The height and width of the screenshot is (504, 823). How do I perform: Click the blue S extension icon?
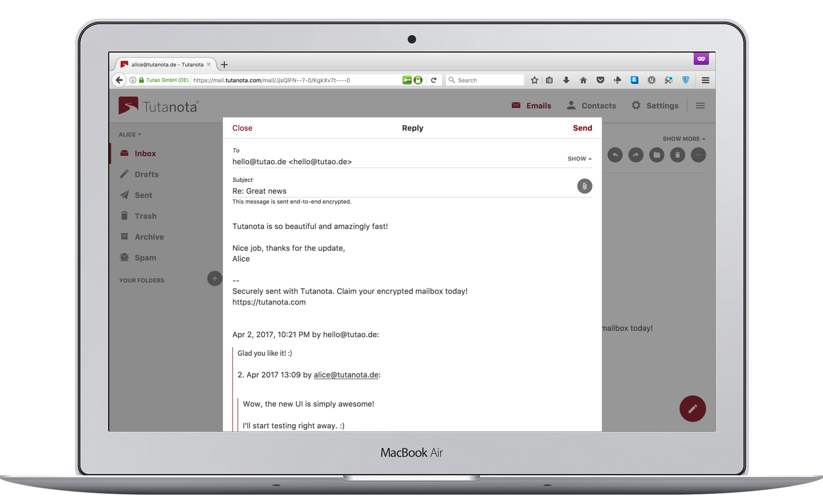pos(634,80)
